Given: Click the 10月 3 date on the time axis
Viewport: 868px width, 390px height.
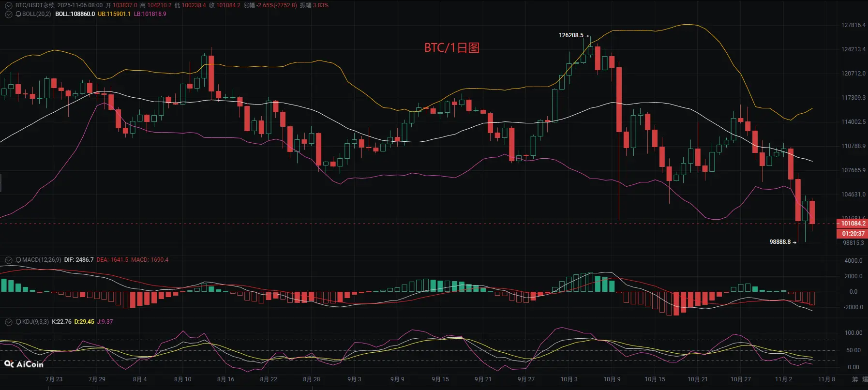Looking at the screenshot, I should [569, 379].
